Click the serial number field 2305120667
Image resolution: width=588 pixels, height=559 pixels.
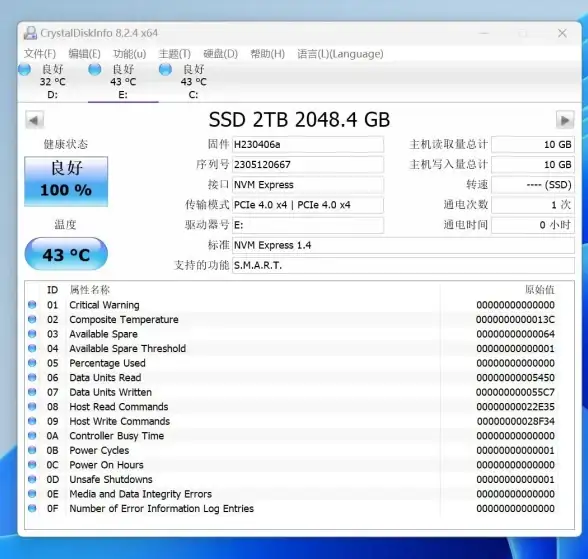coord(308,165)
